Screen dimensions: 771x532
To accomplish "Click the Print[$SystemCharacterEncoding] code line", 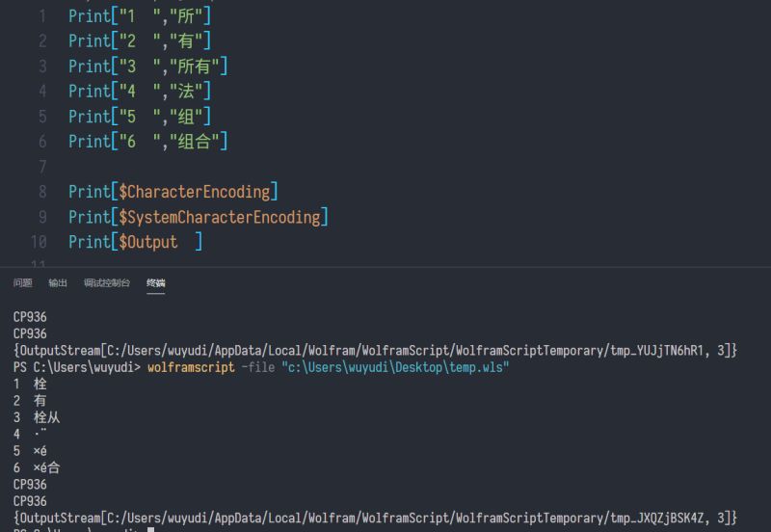I will pyautogui.click(x=199, y=217).
